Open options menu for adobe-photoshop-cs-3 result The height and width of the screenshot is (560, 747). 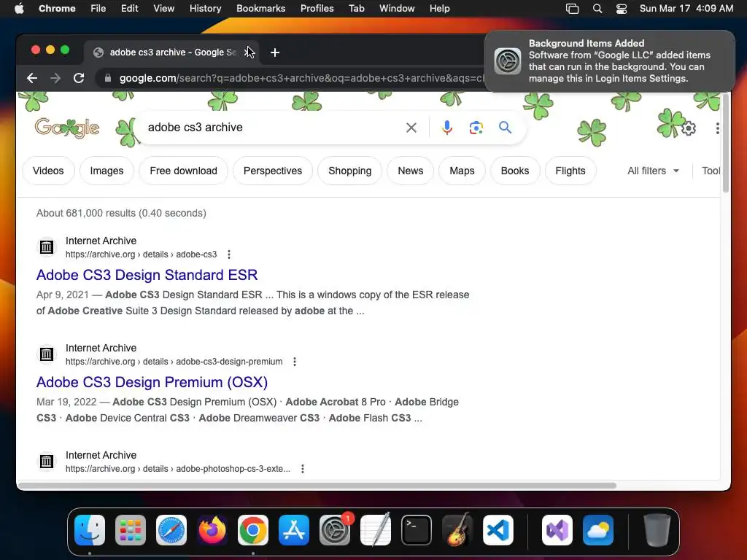(303, 469)
